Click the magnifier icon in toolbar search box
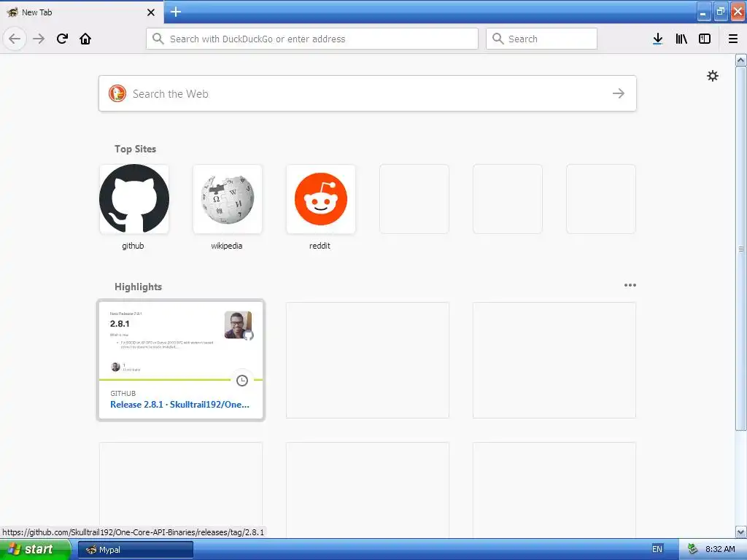This screenshot has width=747, height=560. point(498,39)
